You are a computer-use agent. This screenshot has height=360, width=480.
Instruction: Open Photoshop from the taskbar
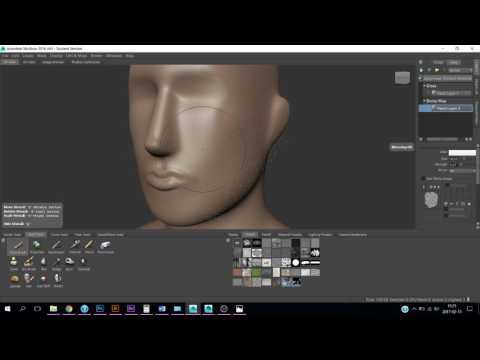coord(100,309)
